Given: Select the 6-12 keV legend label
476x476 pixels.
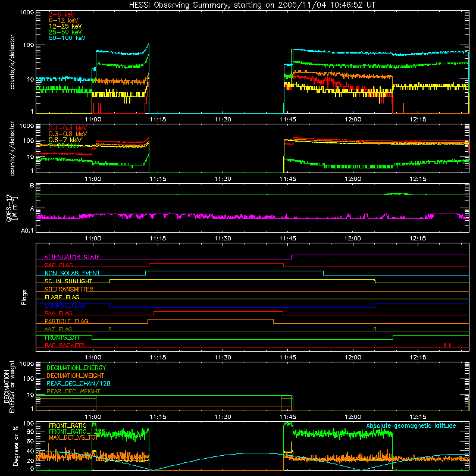Looking at the screenshot, I should pyautogui.click(x=64, y=20).
